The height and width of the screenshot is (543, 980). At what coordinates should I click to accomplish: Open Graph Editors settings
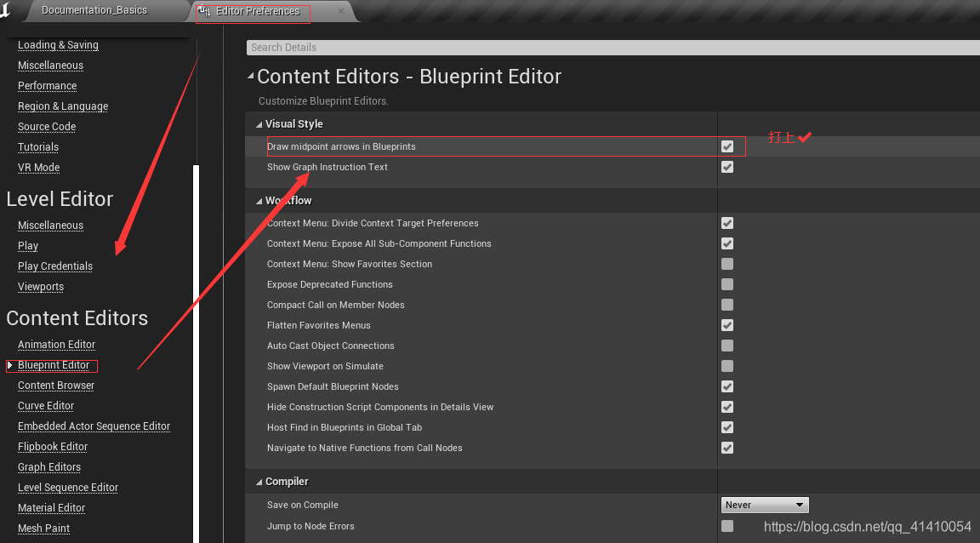49,467
